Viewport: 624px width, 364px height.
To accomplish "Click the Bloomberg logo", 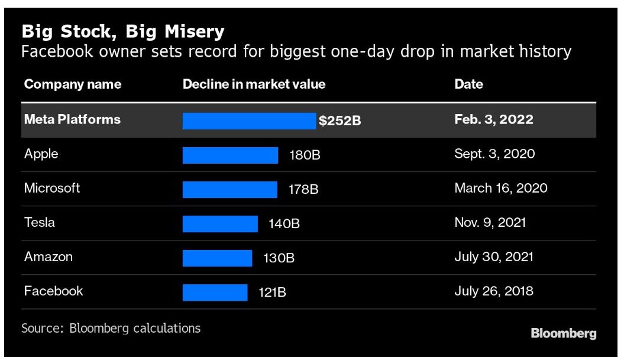I will [563, 333].
